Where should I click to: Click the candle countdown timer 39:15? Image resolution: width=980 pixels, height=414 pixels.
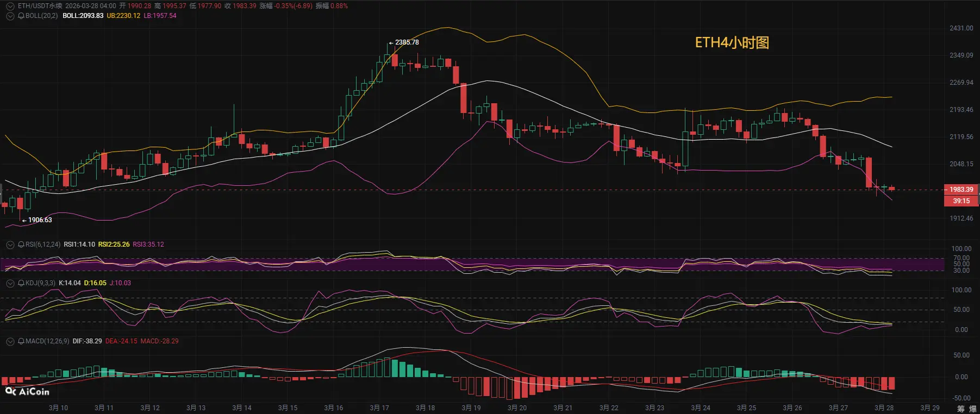pyautogui.click(x=961, y=201)
